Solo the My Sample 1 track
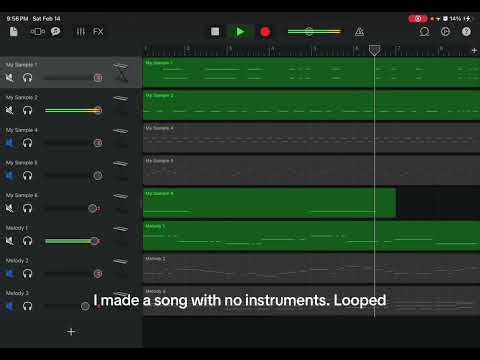The image size is (480, 360). [x=27, y=78]
